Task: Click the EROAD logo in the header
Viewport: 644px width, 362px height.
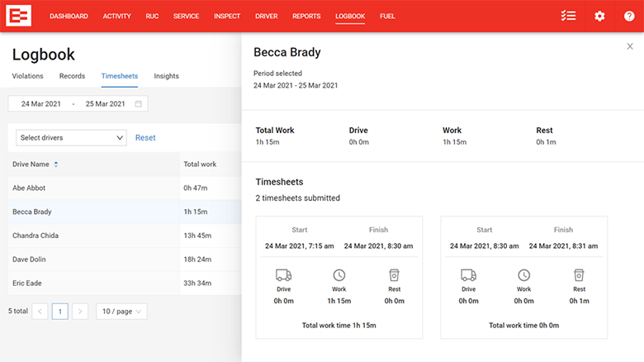Action: point(18,16)
